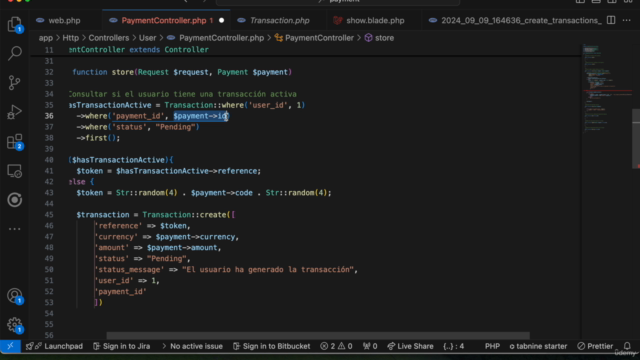Open the Run and Debug view
Image resolution: width=640 pixels, height=360 pixels.
click(x=15, y=112)
